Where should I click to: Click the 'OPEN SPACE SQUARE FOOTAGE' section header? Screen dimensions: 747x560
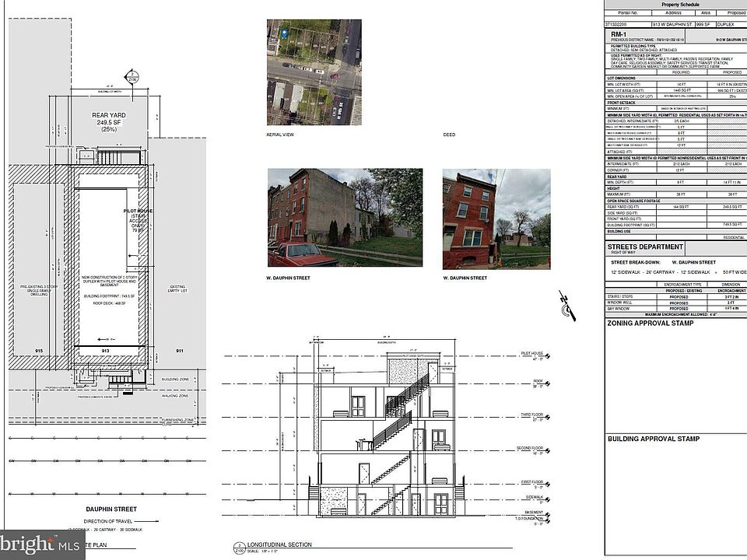[x=633, y=201]
